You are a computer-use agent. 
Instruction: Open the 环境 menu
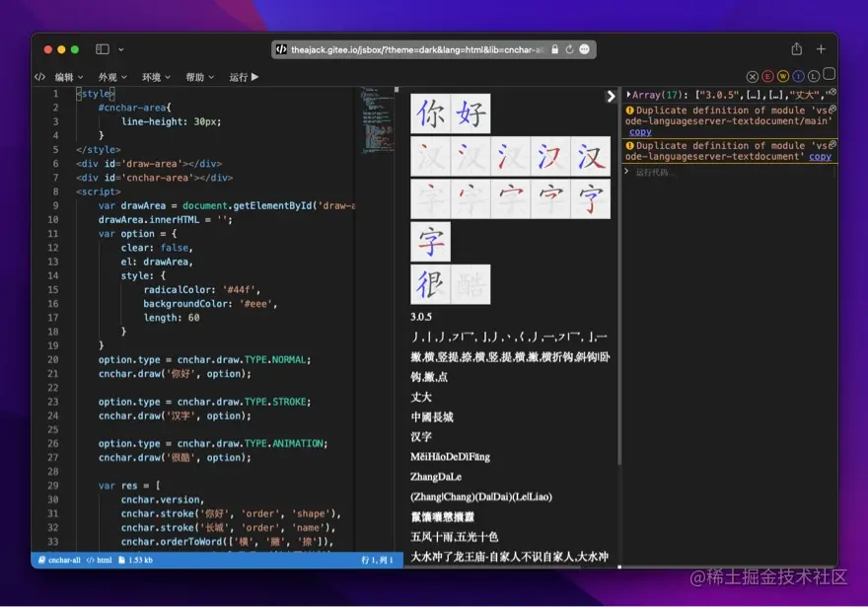(156, 77)
